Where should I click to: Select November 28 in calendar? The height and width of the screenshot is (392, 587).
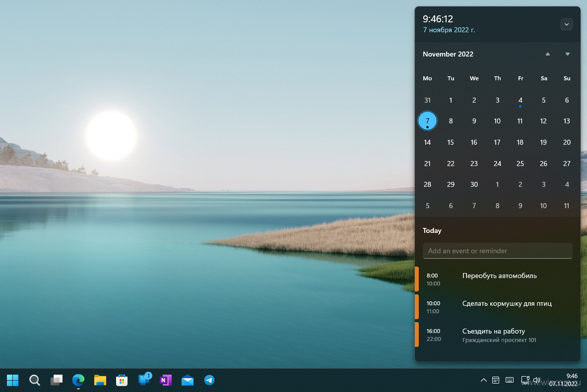coord(427,184)
